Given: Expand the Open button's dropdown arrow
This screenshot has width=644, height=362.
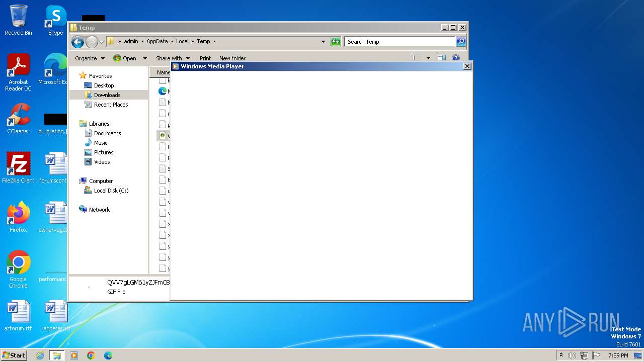Looking at the screenshot, I should (145, 58).
